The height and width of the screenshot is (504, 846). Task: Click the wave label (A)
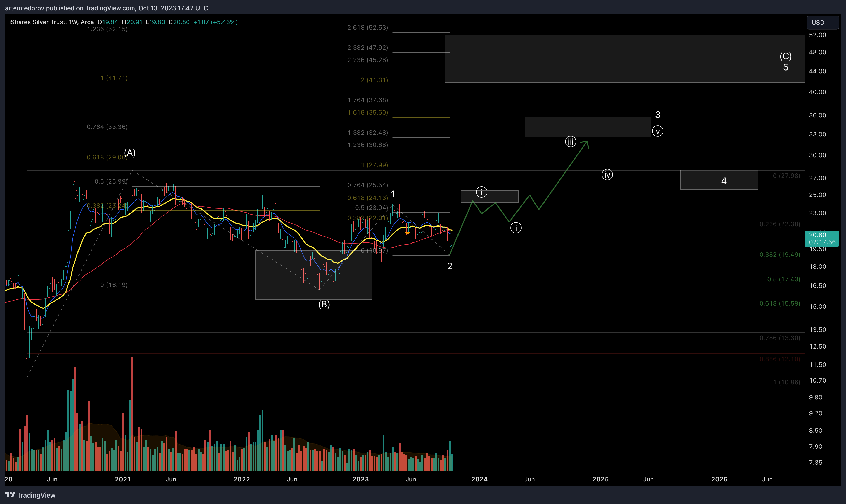130,153
